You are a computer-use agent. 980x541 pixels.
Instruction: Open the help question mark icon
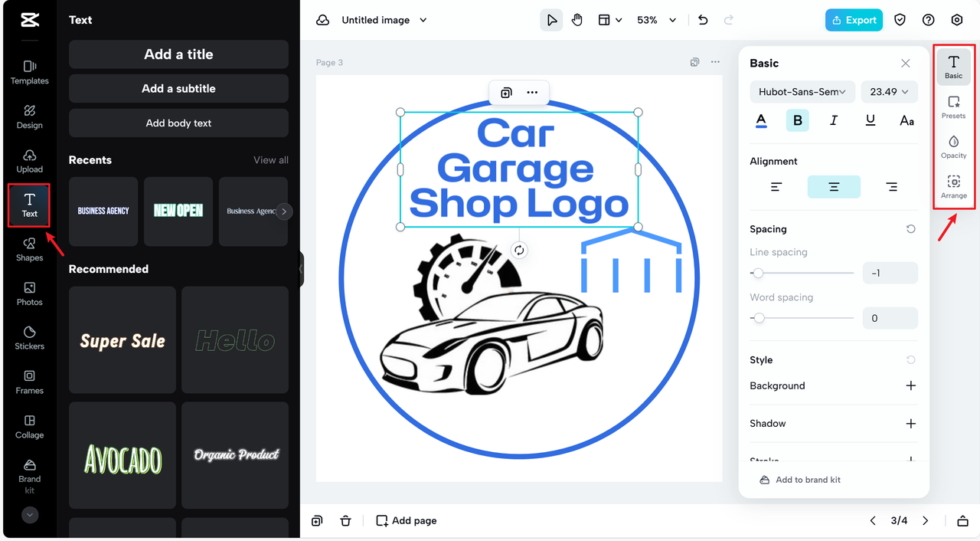[929, 20]
